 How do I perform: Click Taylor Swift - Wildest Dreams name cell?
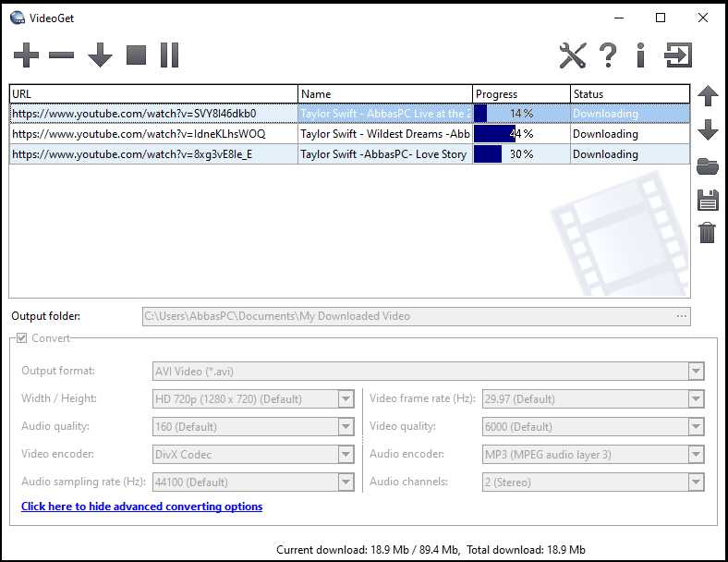(x=385, y=134)
